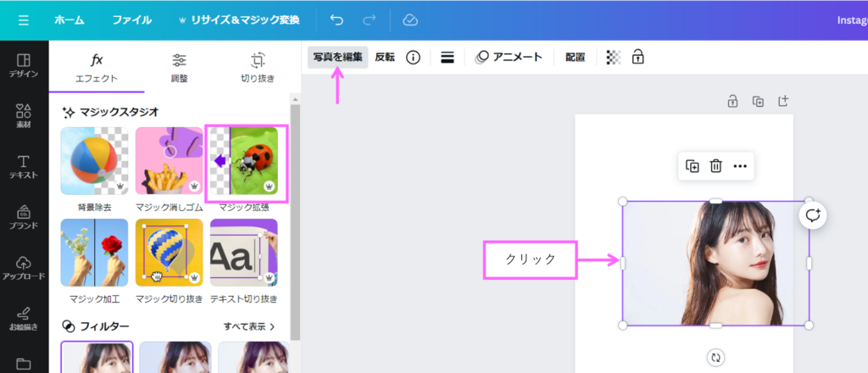868x373 pixels.
Task: Click the comment bubble beside image
Action: point(812,215)
